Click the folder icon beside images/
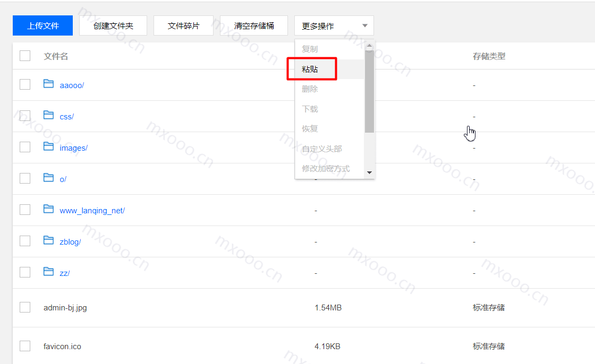595x364 pixels. 49,147
